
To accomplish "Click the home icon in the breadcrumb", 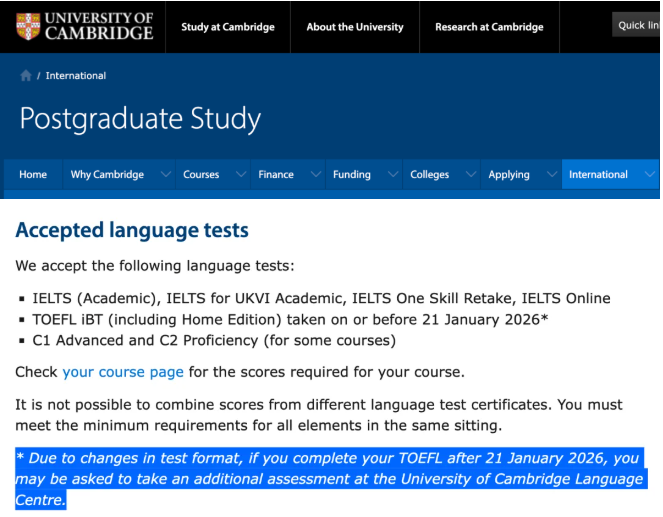I will (26, 76).
